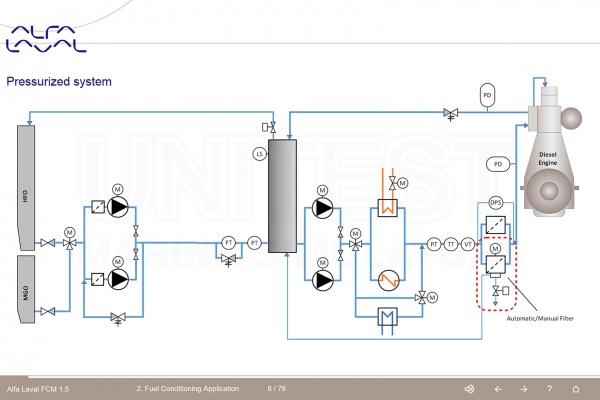Screen dimensions: 600x400
Task: Click the DPS differential pressure symbol
Action: (x=496, y=202)
